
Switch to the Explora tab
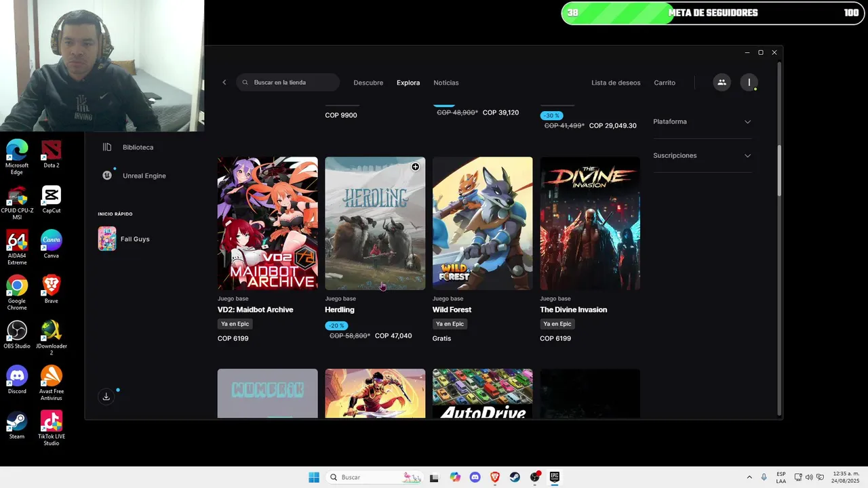coord(408,83)
